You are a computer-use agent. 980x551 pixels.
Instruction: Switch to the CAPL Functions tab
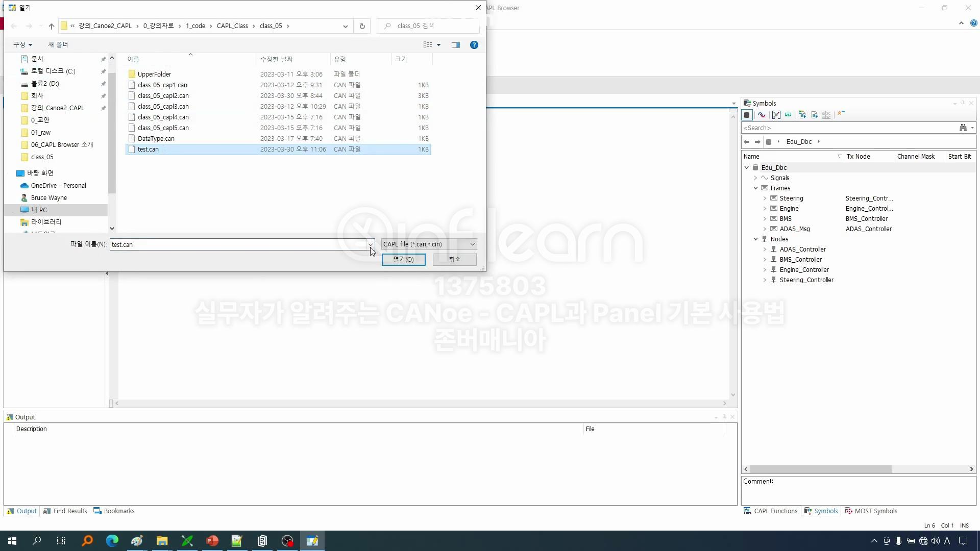pos(770,511)
